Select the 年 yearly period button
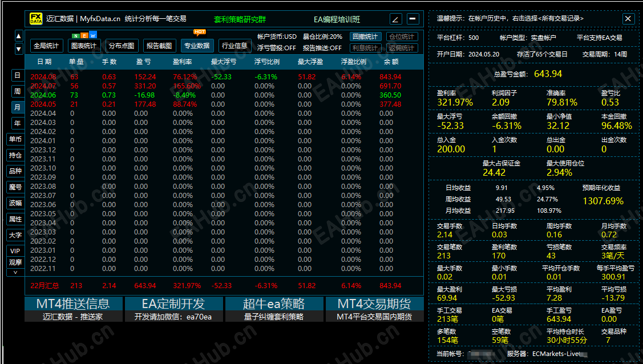This screenshot has height=364, width=643. coord(17,123)
